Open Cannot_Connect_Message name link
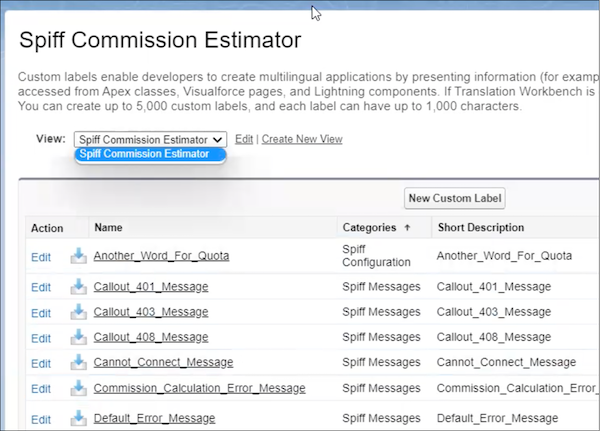Image resolution: width=600 pixels, height=431 pixels. tap(163, 362)
